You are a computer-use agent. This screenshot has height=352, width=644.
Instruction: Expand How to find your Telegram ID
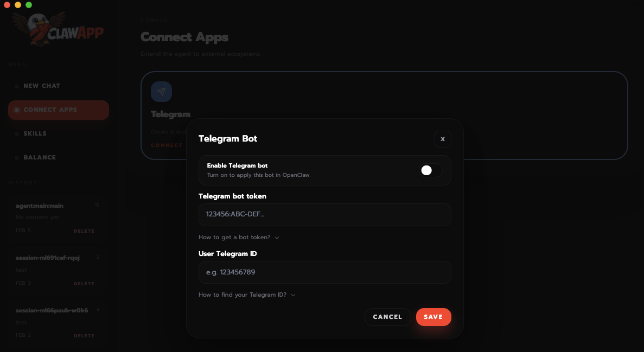coord(247,295)
